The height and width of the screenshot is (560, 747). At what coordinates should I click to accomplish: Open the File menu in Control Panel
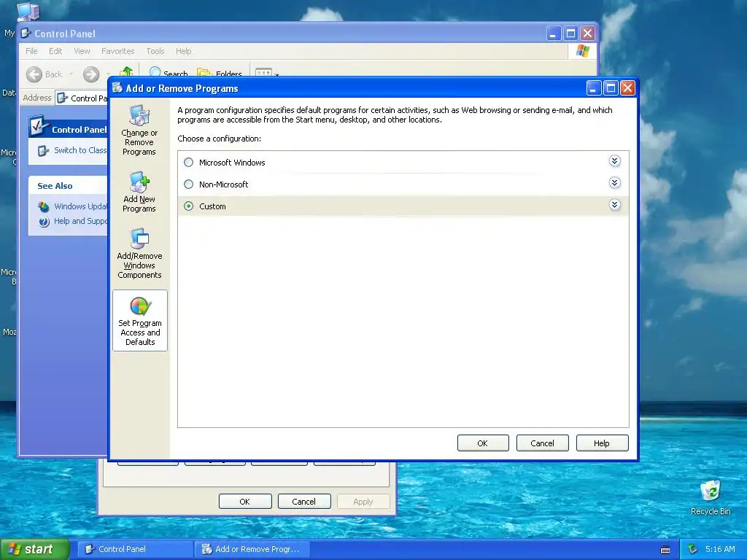tap(31, 51)
